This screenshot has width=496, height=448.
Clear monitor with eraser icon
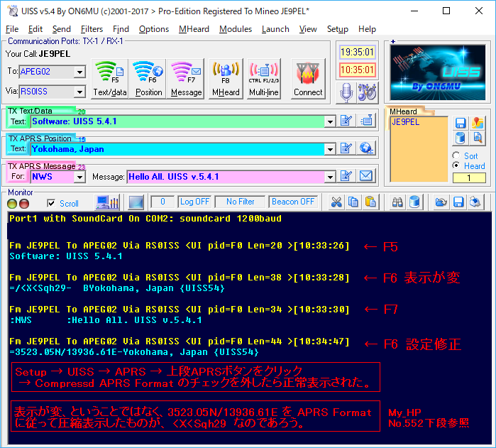[475, 202]
